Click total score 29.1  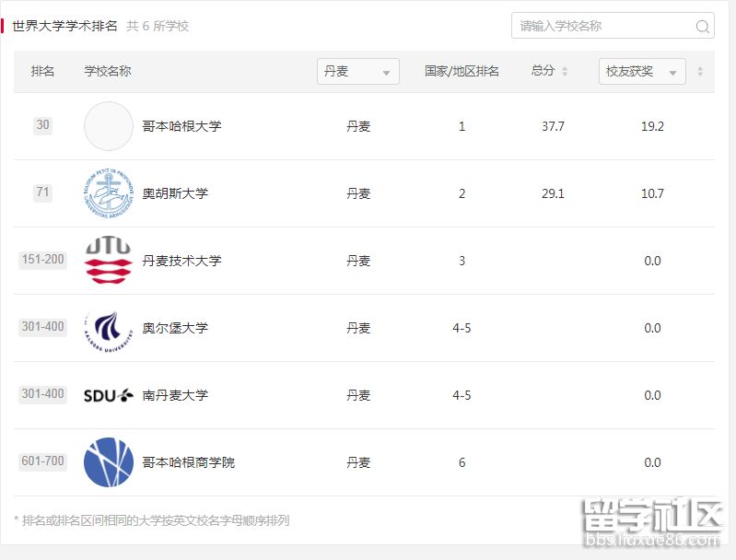pos(553,193)
